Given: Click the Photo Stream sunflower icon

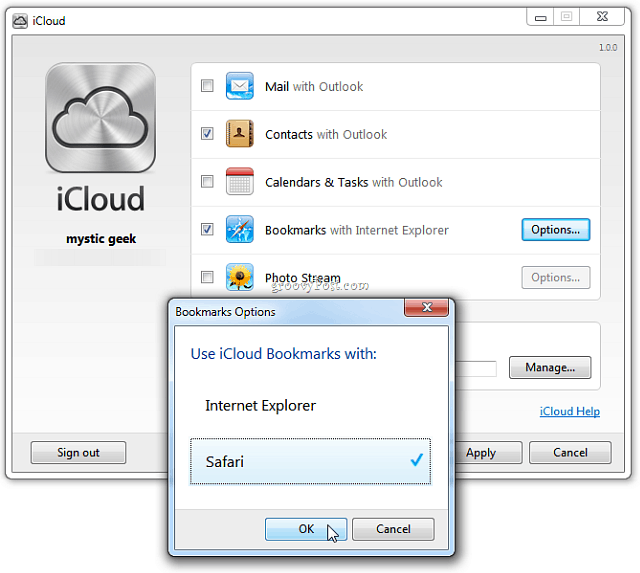Looking at the screenshot, I should [x=240, y=277].
